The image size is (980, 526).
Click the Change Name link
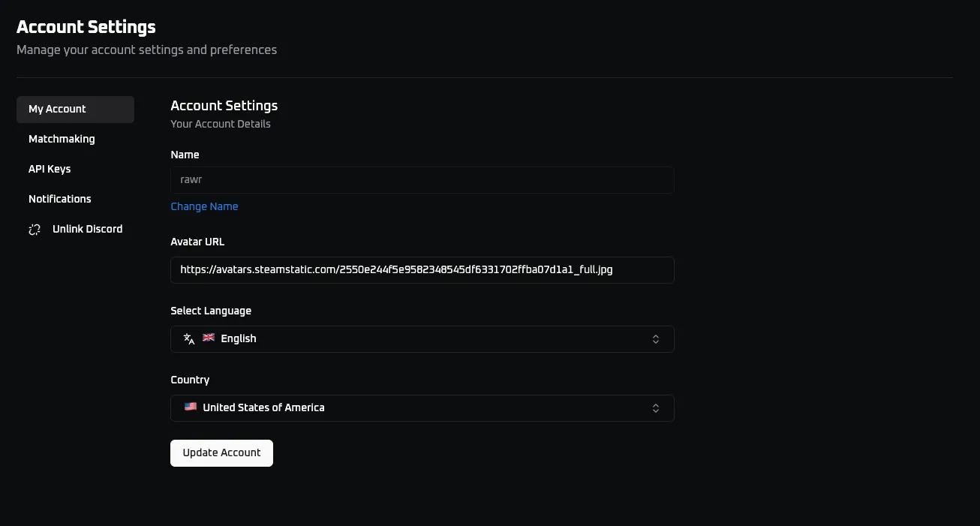pyautogui.click(x=204, y=206)
